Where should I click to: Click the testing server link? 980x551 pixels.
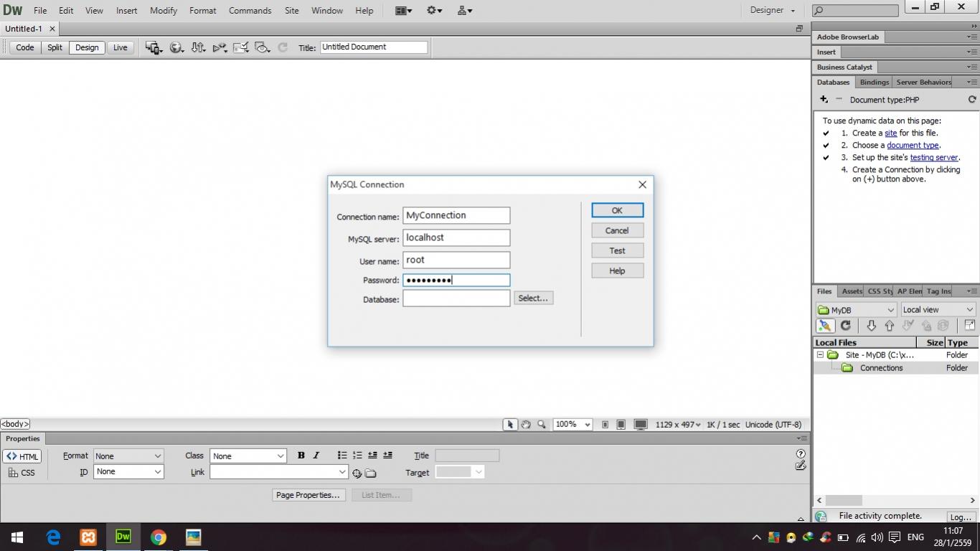[x=934, y=158]
